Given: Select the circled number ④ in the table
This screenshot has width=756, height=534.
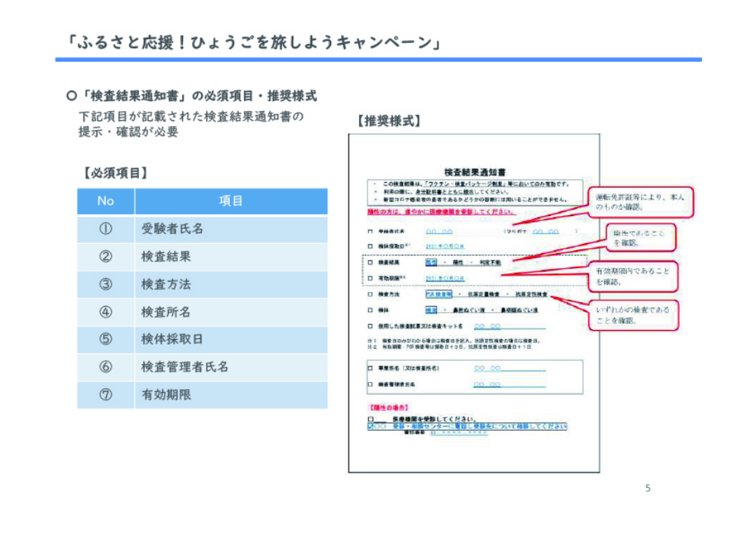Looking at the screenshot, I should (x=106, y=311).
